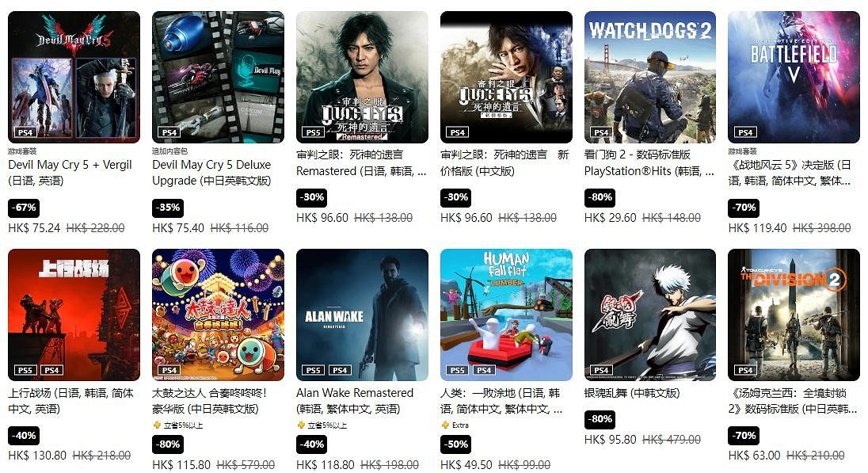Click the -80% discount badge under 银魂乱舞
The height and width of the screenshot is (473, 868).
pos(600,419)
